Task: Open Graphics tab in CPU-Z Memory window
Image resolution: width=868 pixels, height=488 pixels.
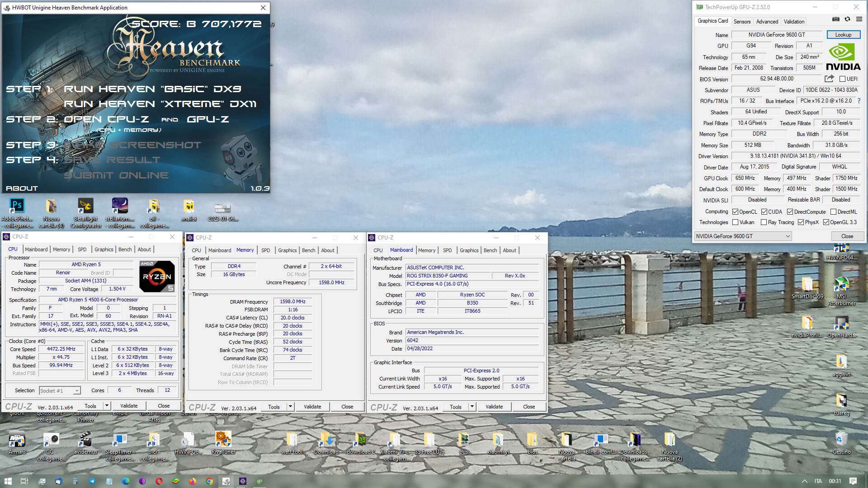Action: click(x=288, y=250)
